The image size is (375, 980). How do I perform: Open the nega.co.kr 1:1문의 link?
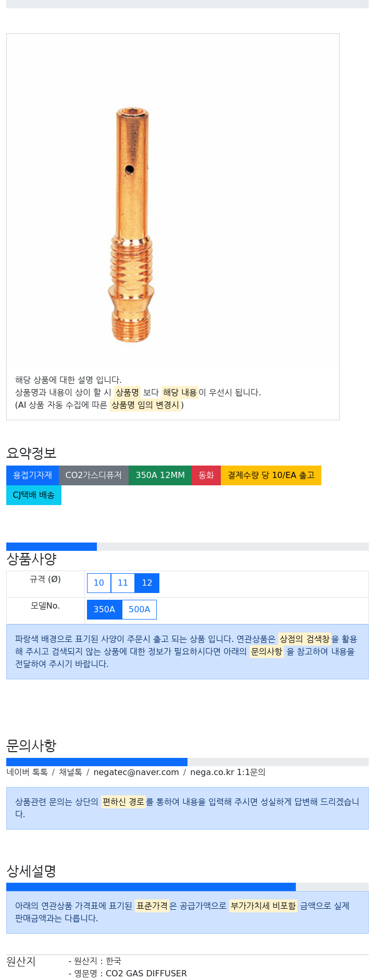(228, 772)
